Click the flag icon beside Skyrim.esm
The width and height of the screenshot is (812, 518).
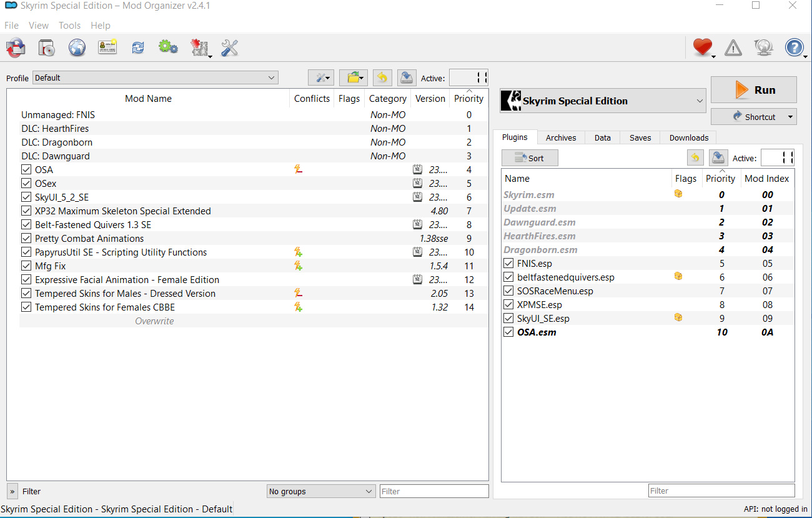pyautogui.click(x=678, y=194)
